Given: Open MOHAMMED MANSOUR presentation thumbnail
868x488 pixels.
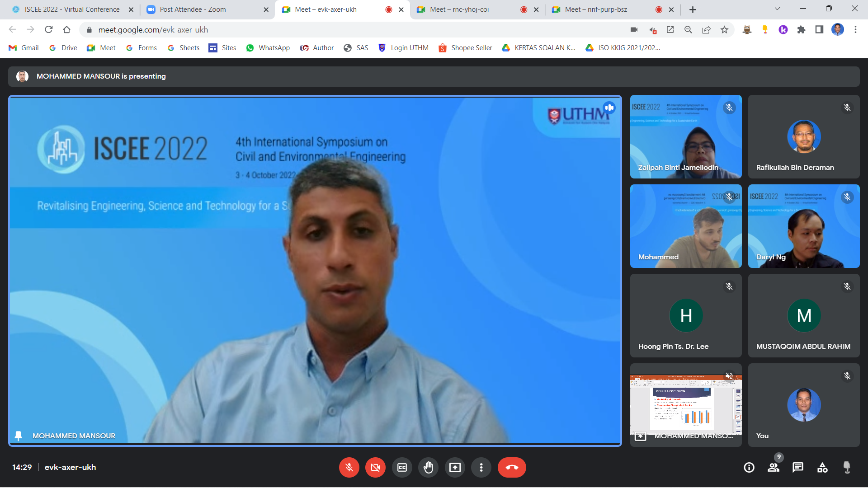Looking at the screenshot, I should pyautogui.click(x=686, y=405).
